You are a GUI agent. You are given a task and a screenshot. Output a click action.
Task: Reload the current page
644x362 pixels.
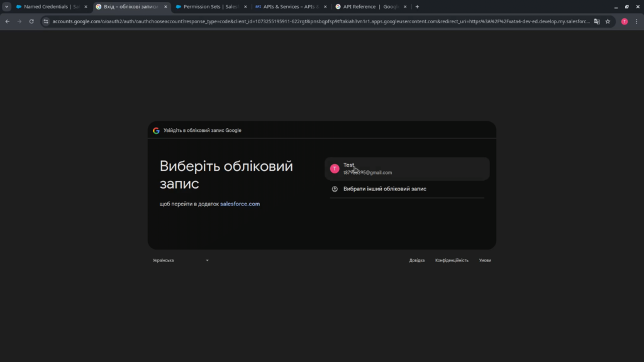31,21
